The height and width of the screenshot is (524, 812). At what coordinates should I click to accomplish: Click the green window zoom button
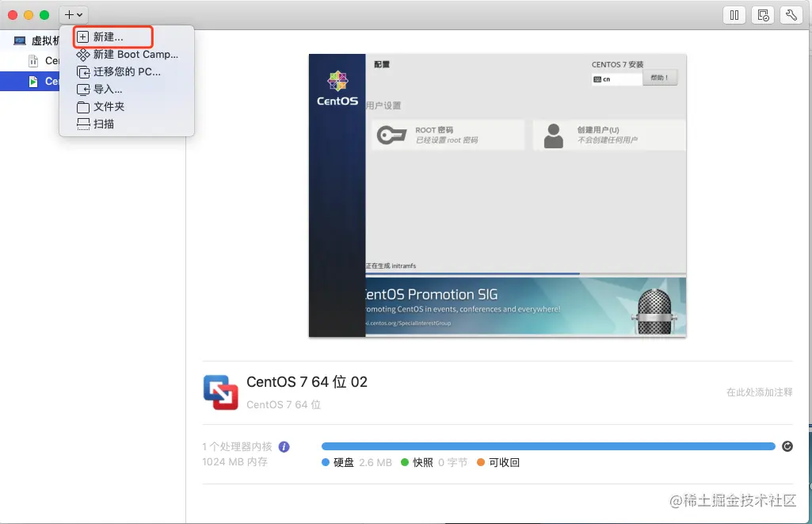pos(44,15)
